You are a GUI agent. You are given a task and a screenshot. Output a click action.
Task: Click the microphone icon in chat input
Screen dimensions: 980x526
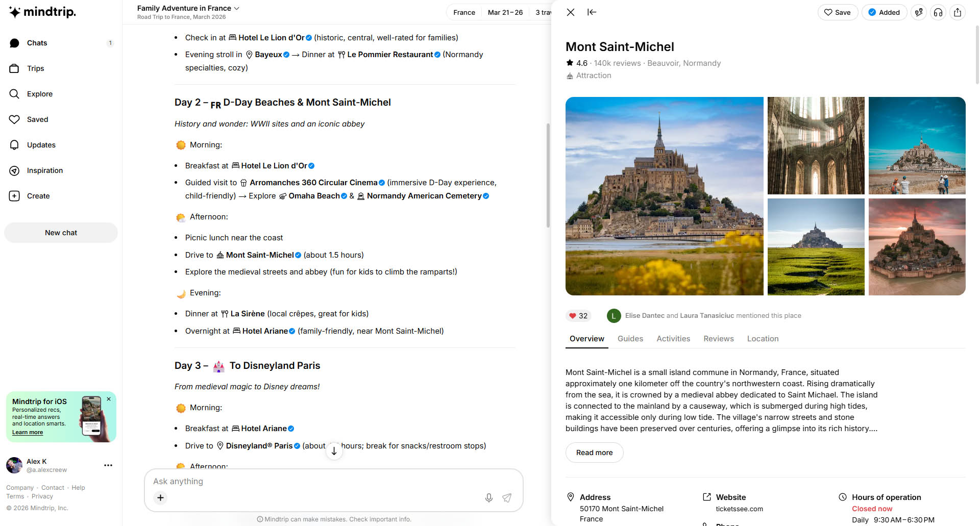(488, 498)
